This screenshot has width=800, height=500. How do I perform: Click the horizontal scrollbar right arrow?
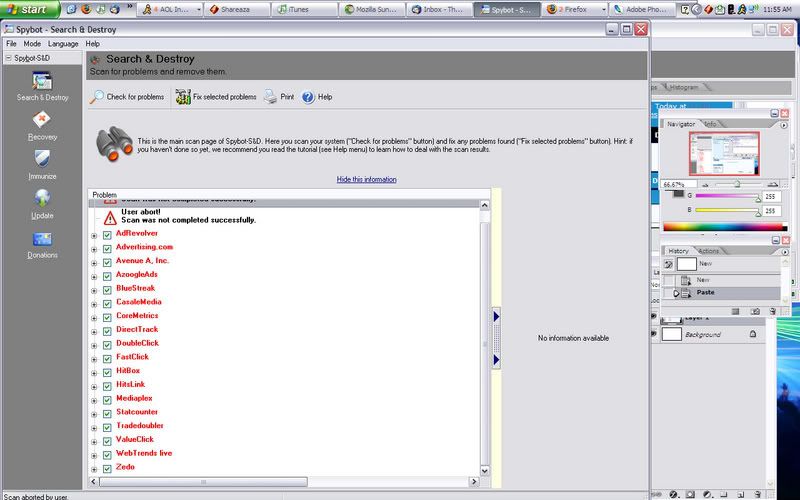[474, 481]
